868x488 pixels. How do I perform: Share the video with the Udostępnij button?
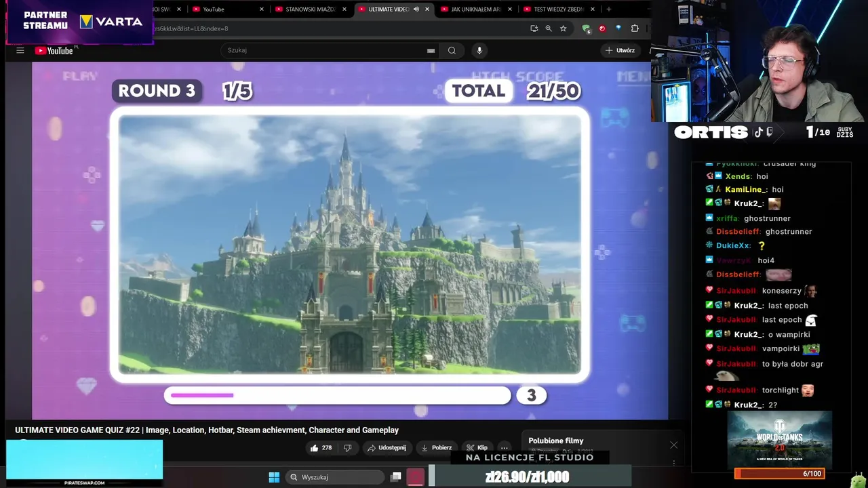pos(387,448)
